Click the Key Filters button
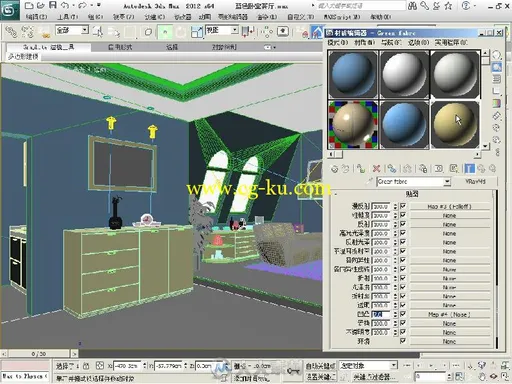 point(374,377)
